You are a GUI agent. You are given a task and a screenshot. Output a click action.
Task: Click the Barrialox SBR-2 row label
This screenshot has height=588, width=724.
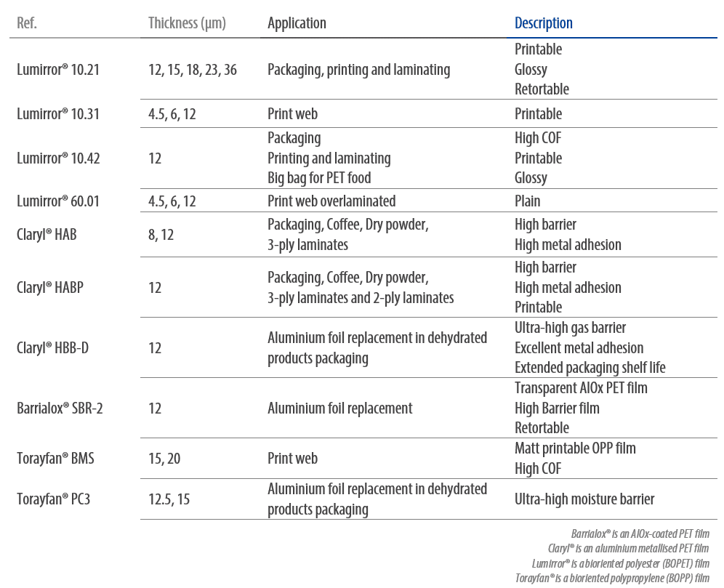coord(60,408)
